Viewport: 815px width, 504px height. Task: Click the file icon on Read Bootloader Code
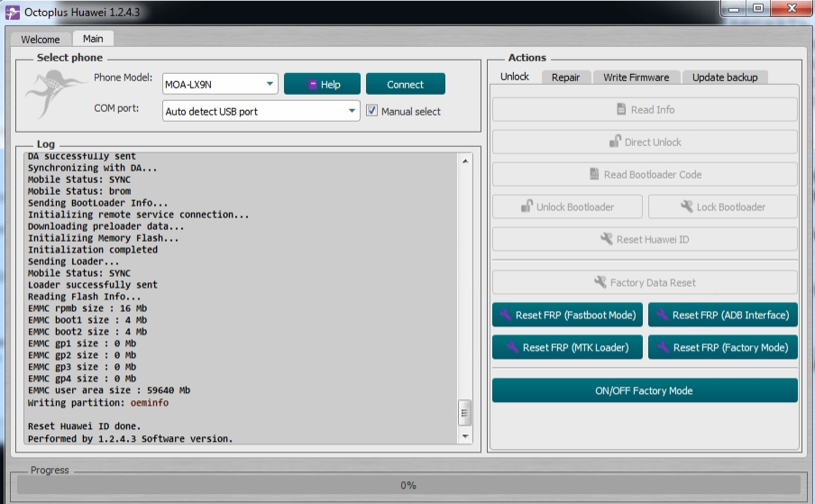click(594, 174)
